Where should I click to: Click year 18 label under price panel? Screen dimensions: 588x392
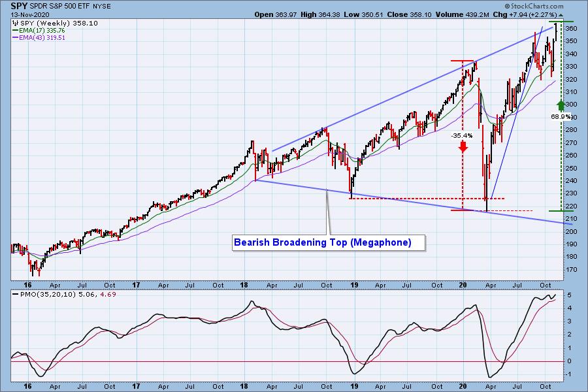point(244,285)
